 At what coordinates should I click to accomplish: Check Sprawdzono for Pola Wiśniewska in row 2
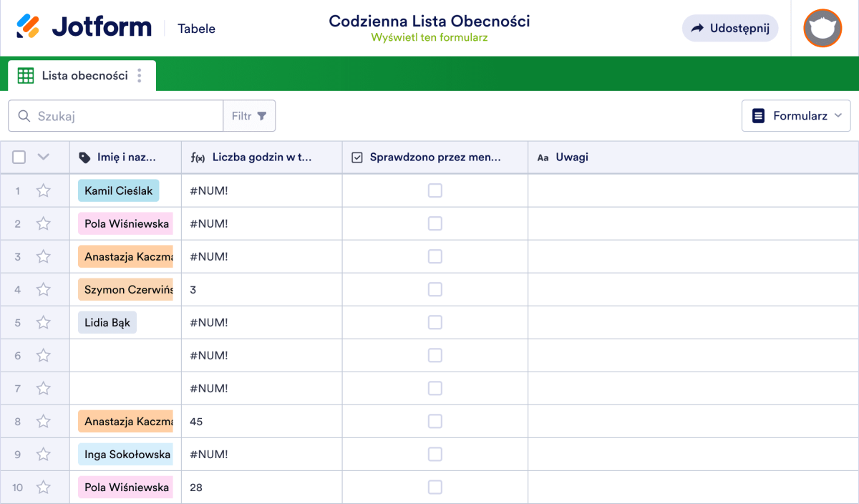pos(435,223)
